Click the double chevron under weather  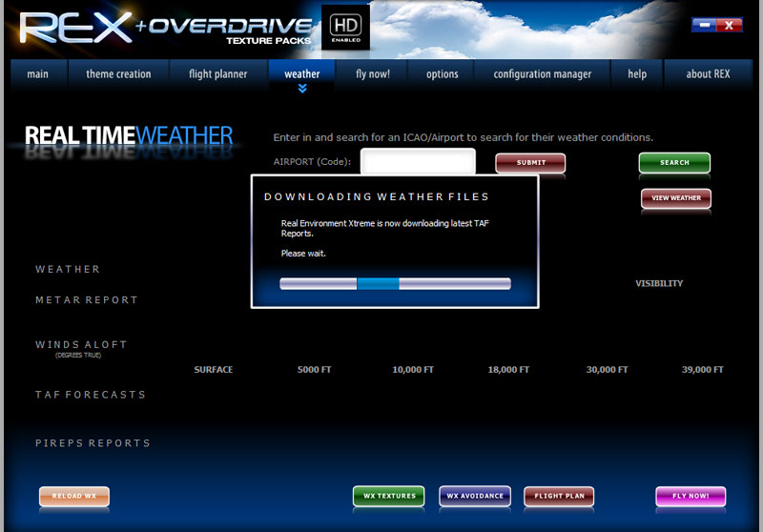(x=302, y=89)
